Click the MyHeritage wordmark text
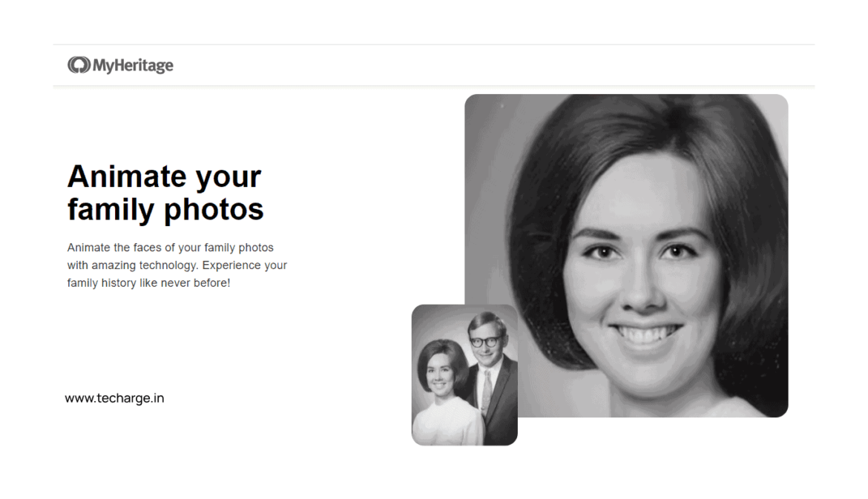Image resolution: width=868 pixels, height=499 pixels. [133, 65]
